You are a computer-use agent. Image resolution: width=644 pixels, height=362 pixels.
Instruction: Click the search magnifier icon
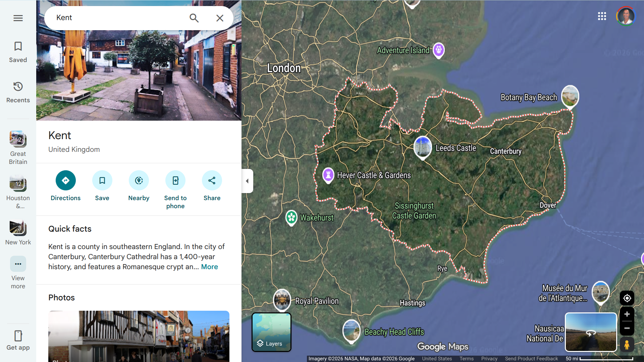pyautogui.click(x=194, y=18)
